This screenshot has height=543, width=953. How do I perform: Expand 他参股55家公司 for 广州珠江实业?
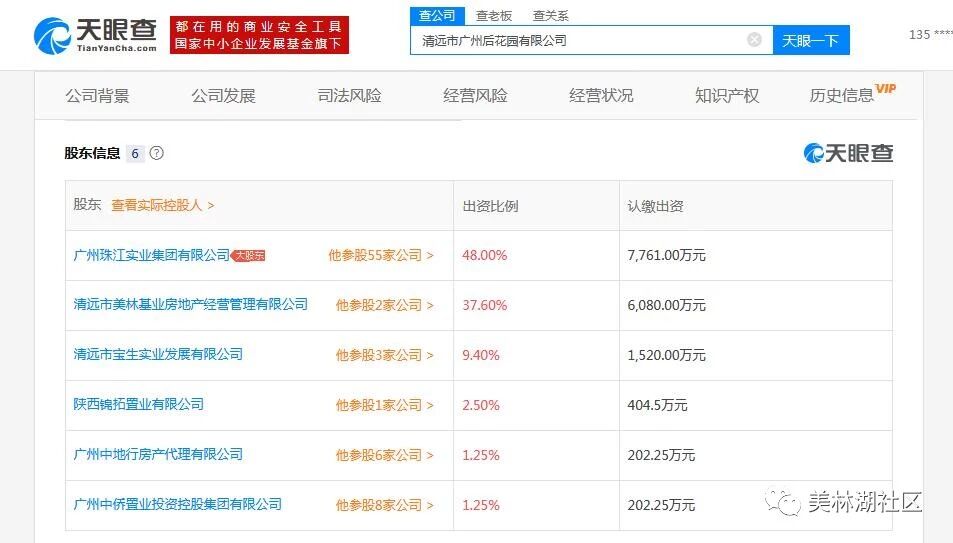click(381, 255)
